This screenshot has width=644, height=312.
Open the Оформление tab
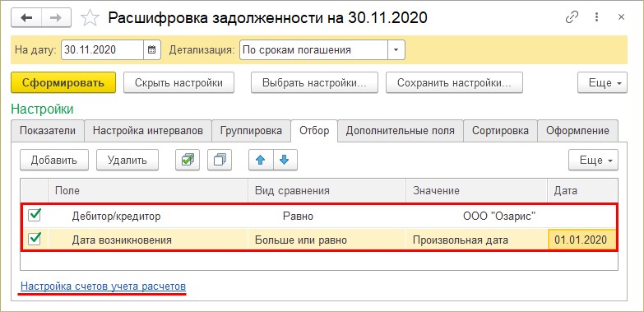pos(577,131)
